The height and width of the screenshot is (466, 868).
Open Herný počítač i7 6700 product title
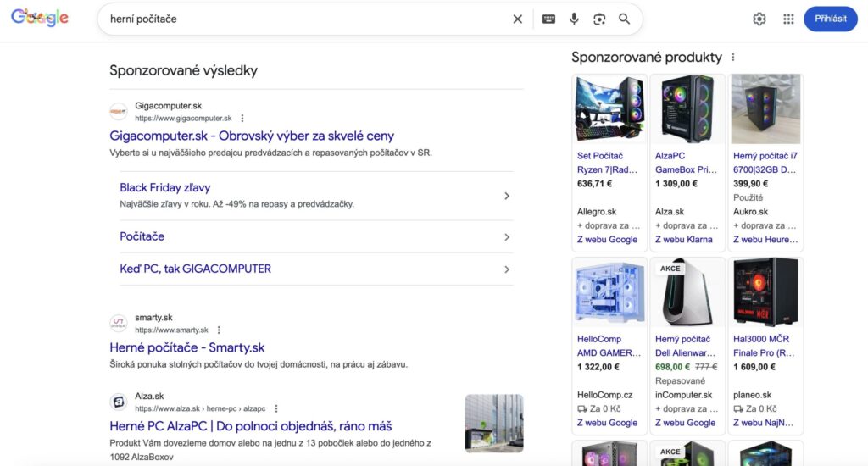(x=765, y=163)
